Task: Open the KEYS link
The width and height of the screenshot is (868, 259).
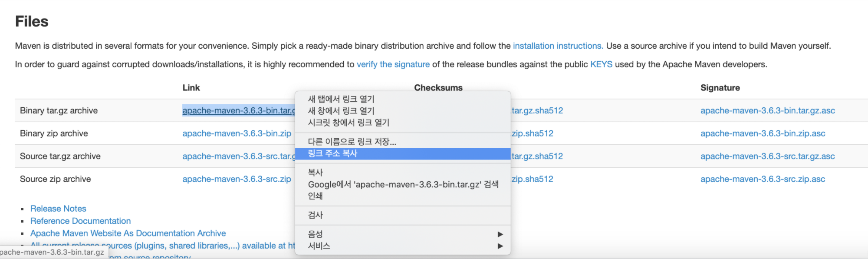Action: coord(601,64)
